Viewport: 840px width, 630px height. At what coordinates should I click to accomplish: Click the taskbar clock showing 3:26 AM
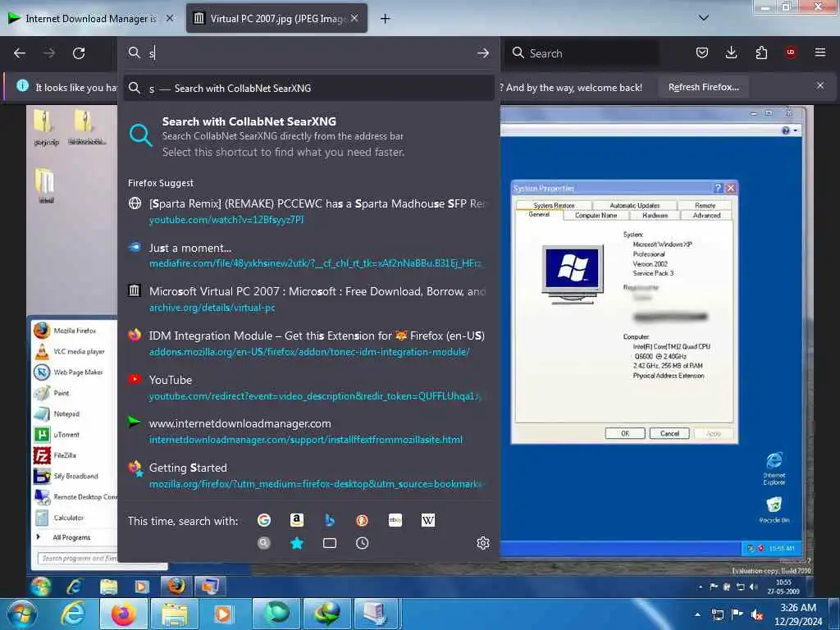(x=797, y=614)
